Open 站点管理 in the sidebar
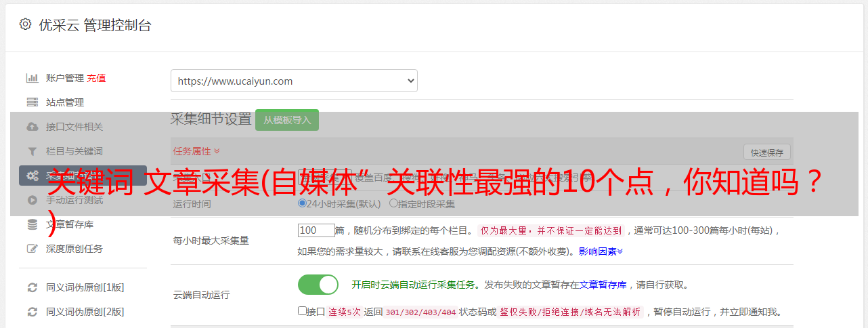The height and width of the screenshot is (328, 868). (65, 102)
